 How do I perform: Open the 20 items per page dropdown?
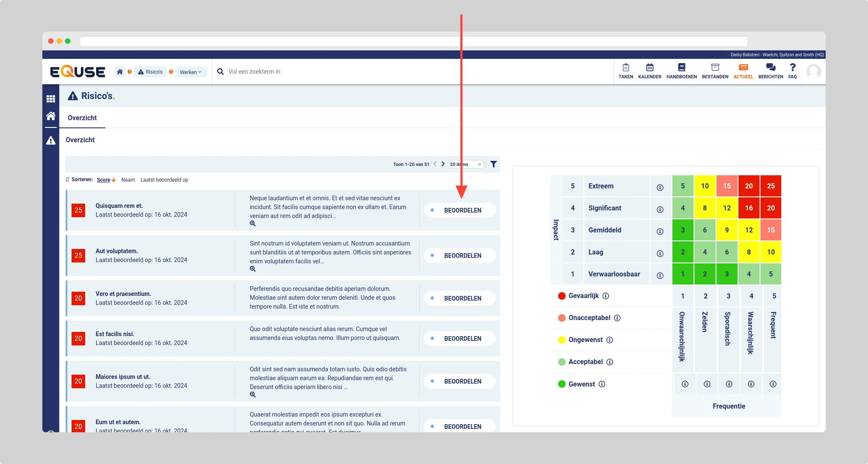[x=466, y=164]
